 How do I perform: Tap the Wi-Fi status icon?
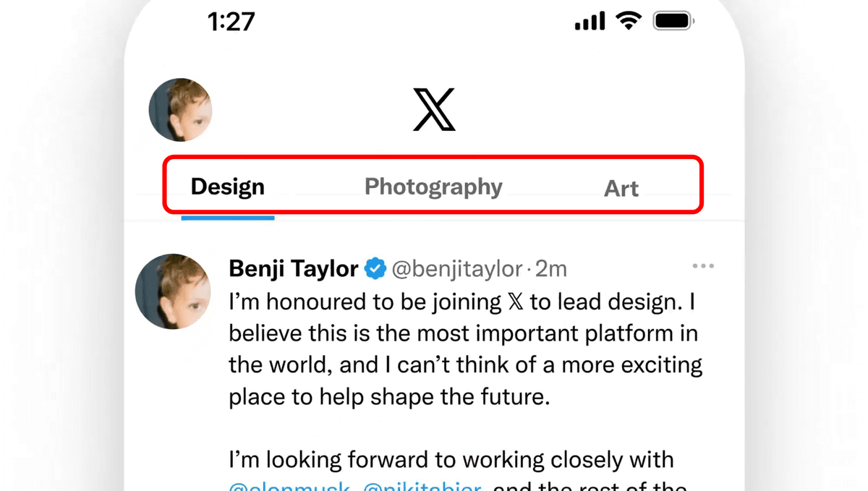[629, 22]
